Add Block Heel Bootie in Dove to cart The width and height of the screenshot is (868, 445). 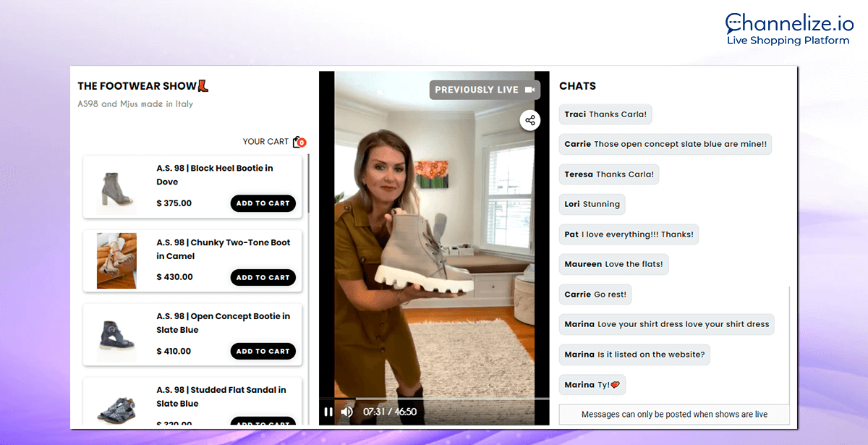coord(263,203)
